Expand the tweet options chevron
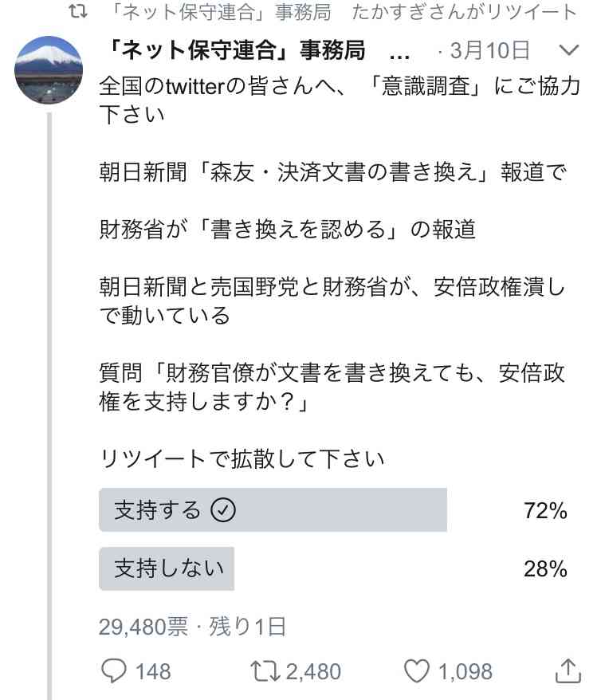Screen dimensions: 597x700 coord(569,49)
